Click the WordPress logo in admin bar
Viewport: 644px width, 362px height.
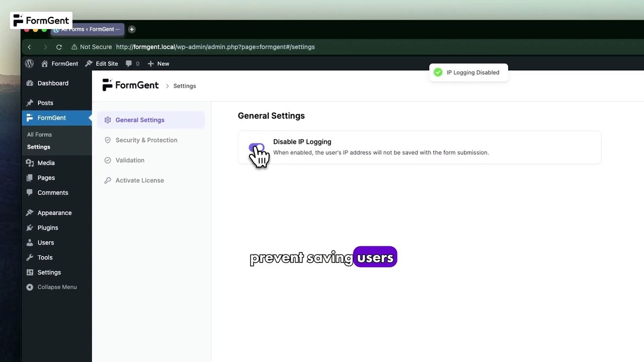[x=29, y=63]
